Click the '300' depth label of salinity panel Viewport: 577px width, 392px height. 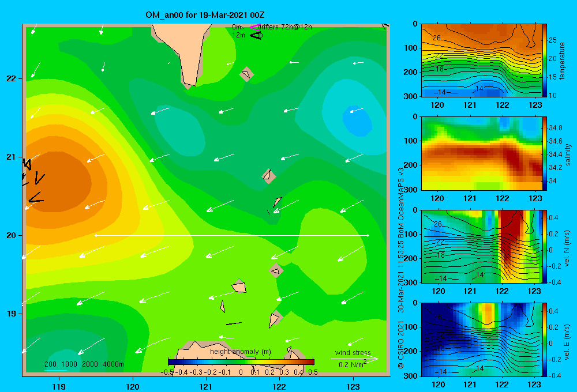coord(411,190)
